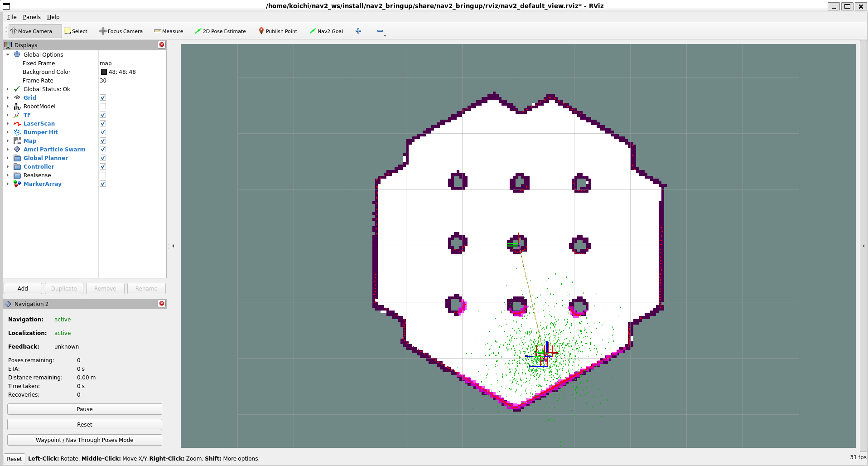Remove a tool with the minus icon

[380, 31]
